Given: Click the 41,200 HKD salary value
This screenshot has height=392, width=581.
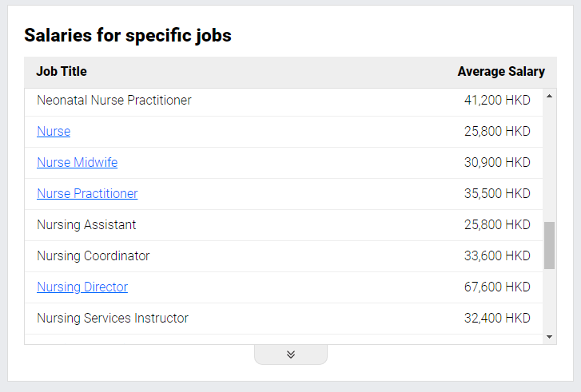Looking at the screenshot, I should coord(497,101).
